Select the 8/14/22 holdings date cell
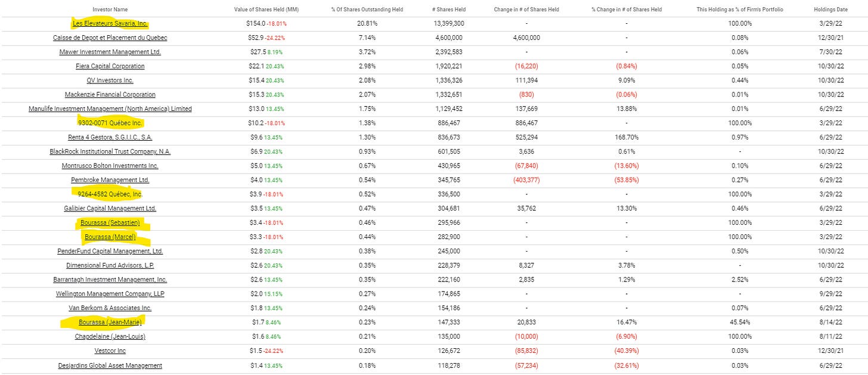The width and height of the screenshot is (868, 375). 829,323
